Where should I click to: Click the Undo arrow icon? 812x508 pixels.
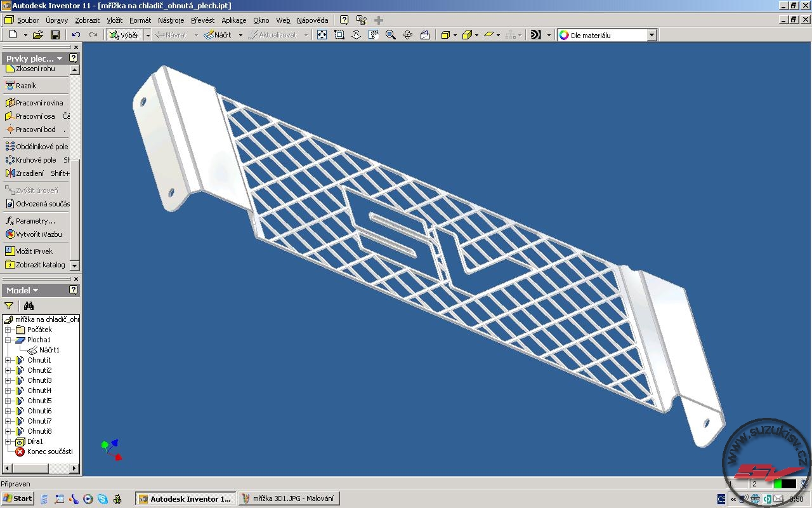(76, 35)
